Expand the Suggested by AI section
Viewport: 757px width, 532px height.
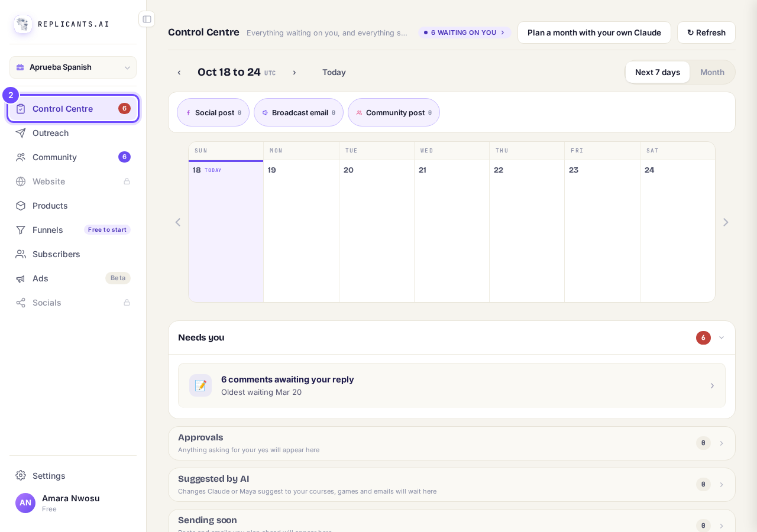click(x=452, y=485)
